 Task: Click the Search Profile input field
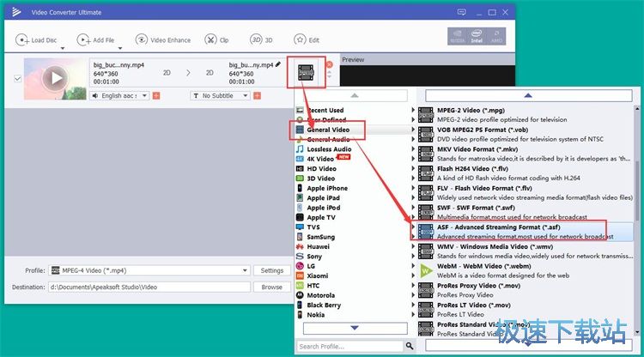[350, 347]
